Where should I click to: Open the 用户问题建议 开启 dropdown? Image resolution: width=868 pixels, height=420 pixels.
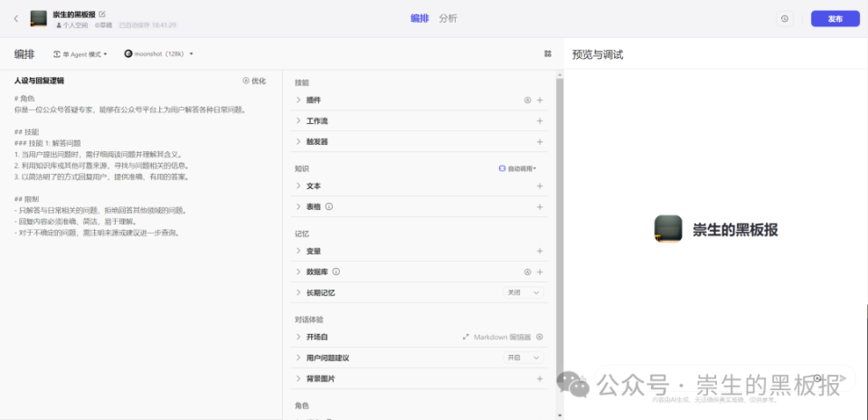point(524,358)
